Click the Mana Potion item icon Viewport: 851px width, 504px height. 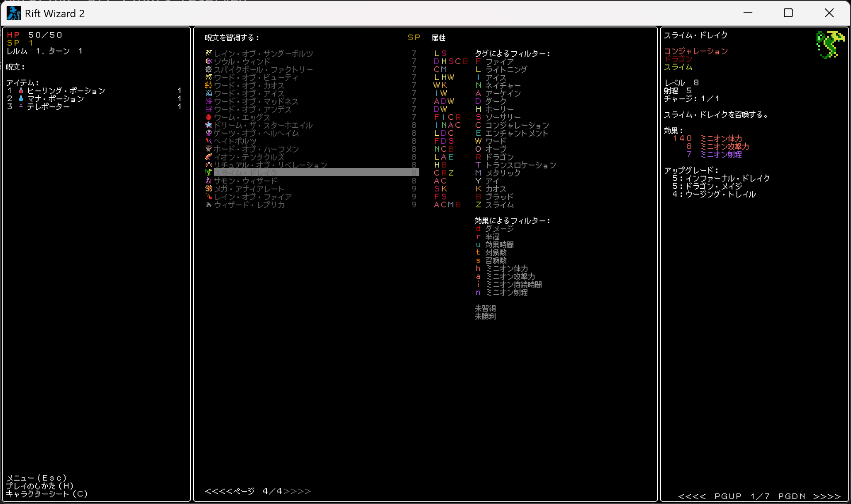click(21, 99)
